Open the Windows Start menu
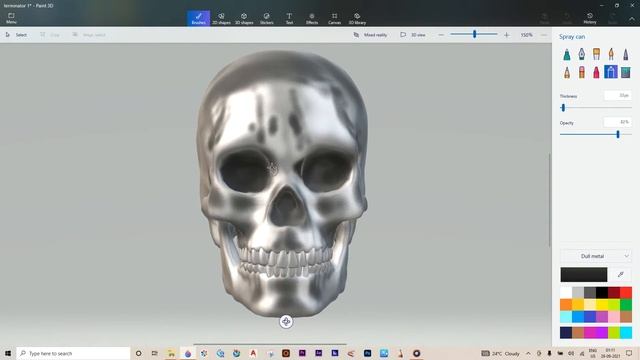640x360 pixels. (x=8, y=353)
